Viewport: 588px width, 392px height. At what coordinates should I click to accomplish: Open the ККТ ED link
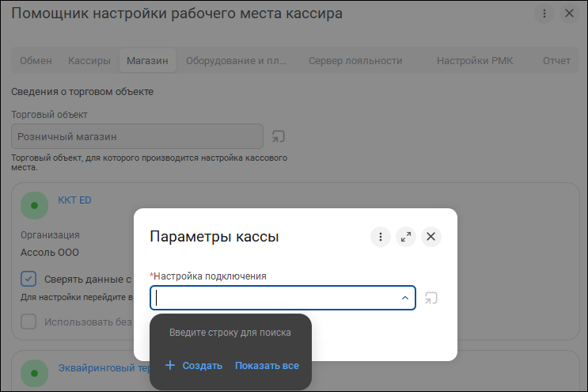74,200
